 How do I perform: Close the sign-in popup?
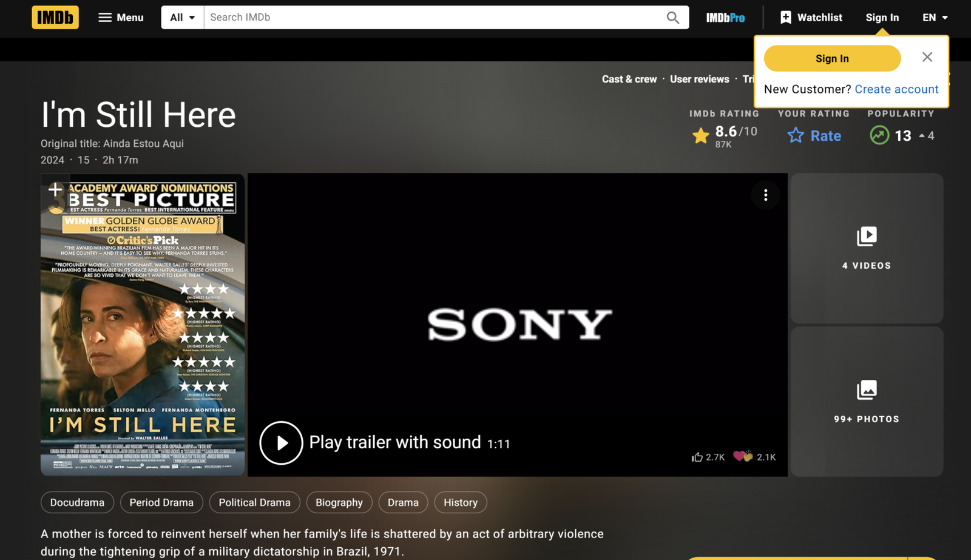[927, 57]
